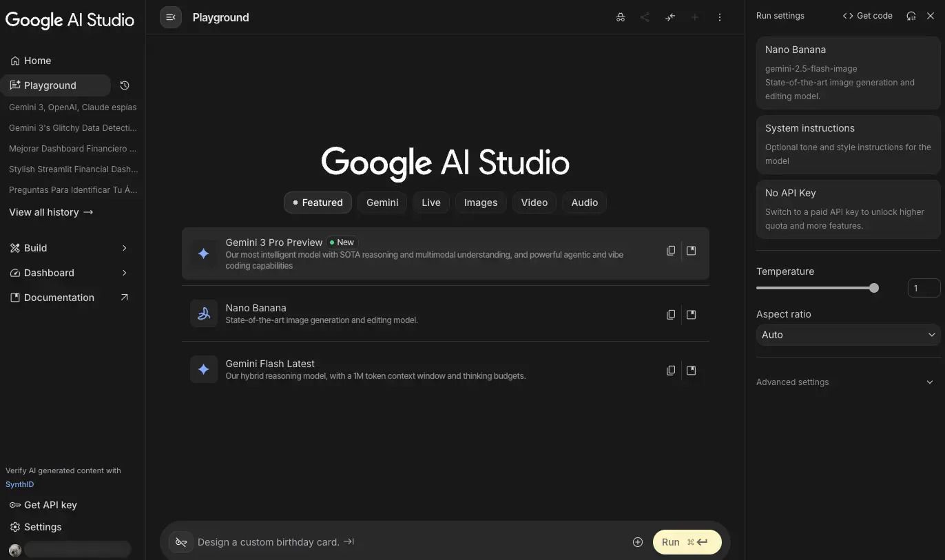Collapse the left navigation sidebar toggle

tap(171, 17)
